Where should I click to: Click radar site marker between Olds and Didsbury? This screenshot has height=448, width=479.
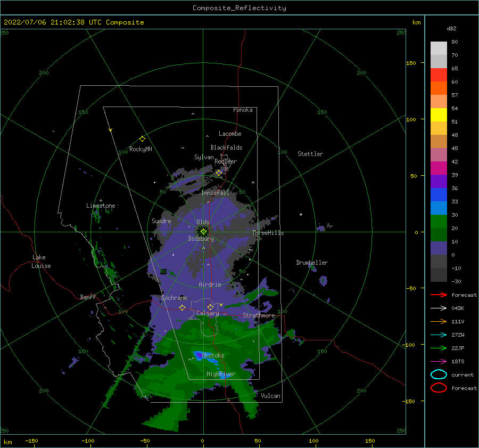(203, 232)
